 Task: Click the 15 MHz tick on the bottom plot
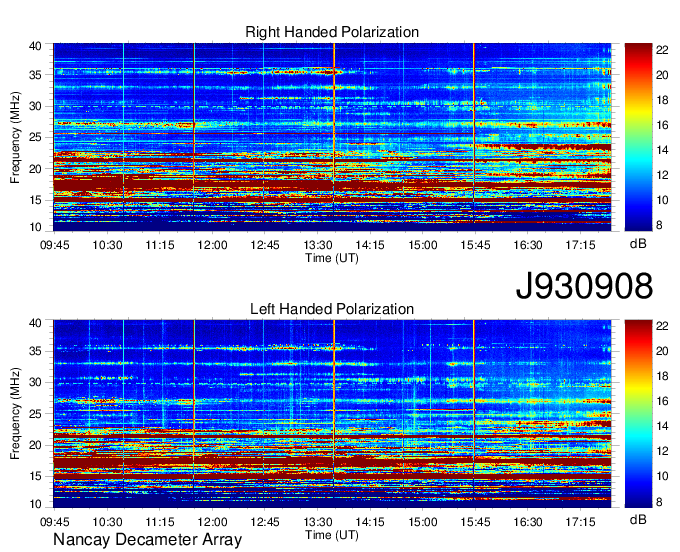coord(35,476)
